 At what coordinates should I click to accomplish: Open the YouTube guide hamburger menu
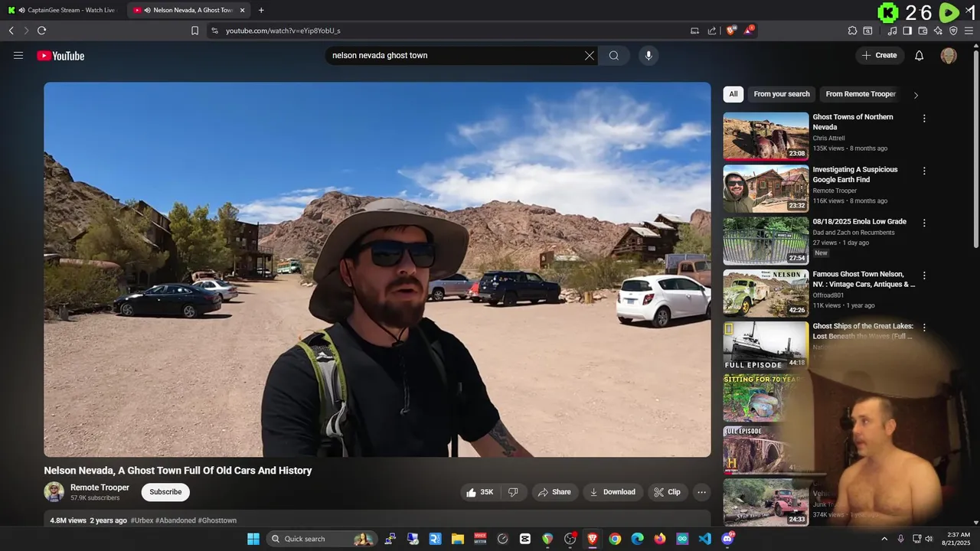pos(18,55)
